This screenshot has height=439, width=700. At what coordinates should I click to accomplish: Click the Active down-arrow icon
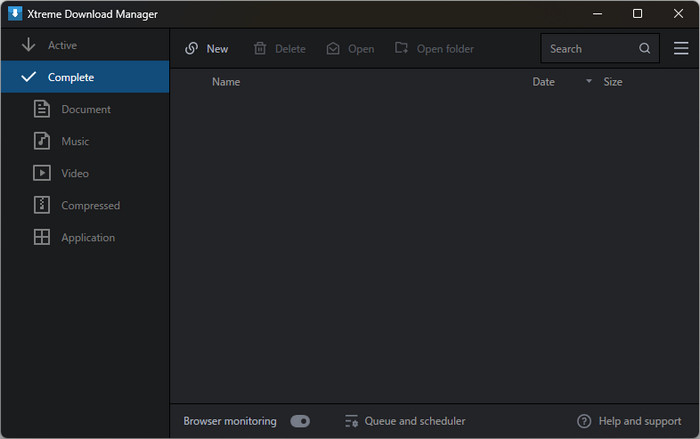pos(29,45)
